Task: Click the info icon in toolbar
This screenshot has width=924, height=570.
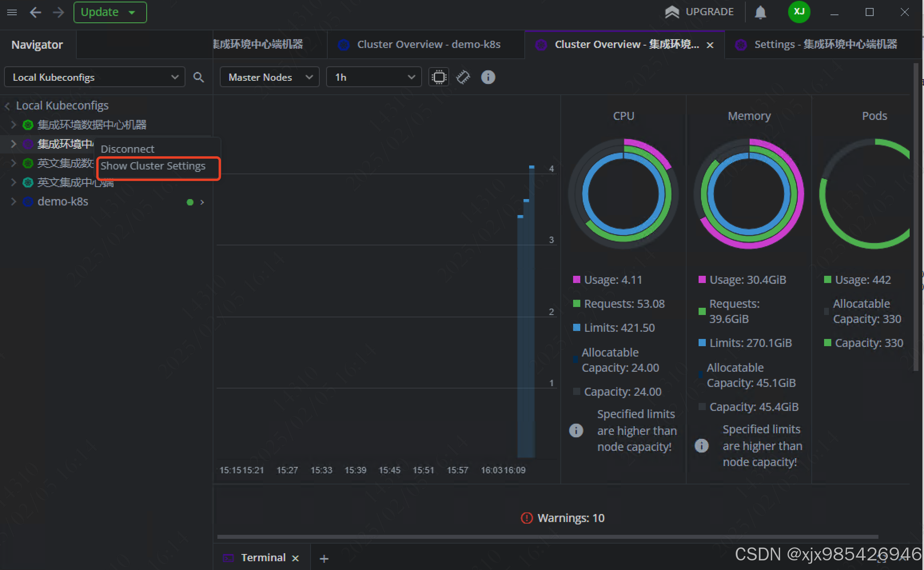Action: pyautogui.click(x=488, y=77)
